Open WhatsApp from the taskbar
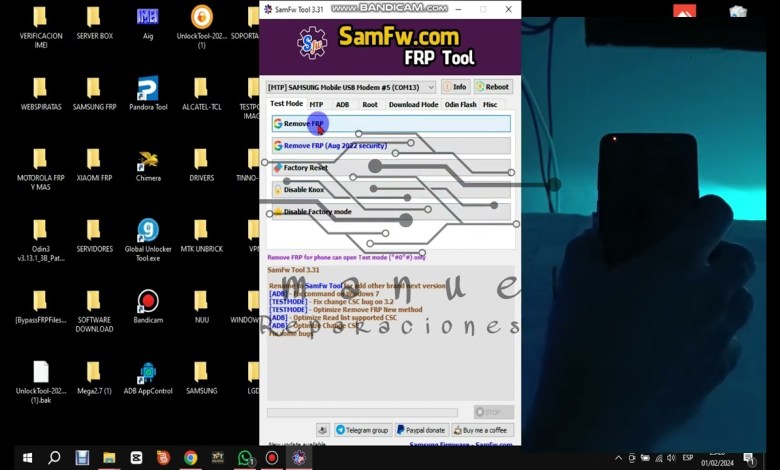780x470 pixels. pos(244,458)
